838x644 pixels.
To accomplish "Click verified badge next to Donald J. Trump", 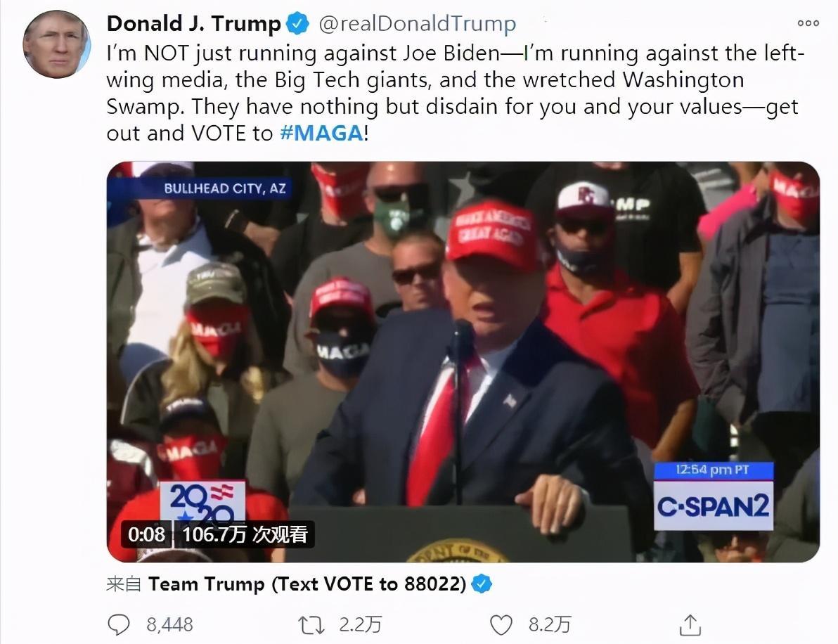I will click(x=297, y=24).
